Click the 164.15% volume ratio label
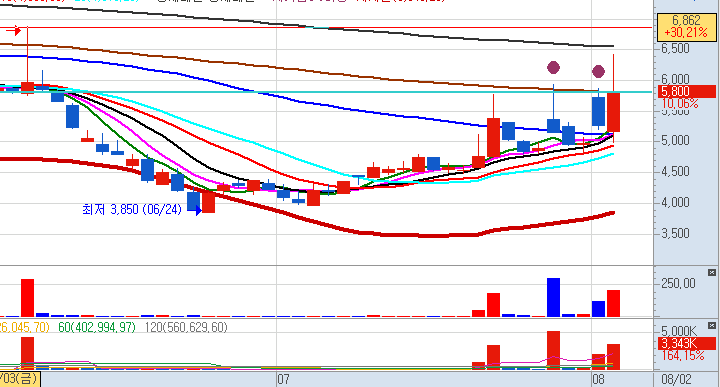The height and width of the screenshot is (387, 720). click(683, 356)
